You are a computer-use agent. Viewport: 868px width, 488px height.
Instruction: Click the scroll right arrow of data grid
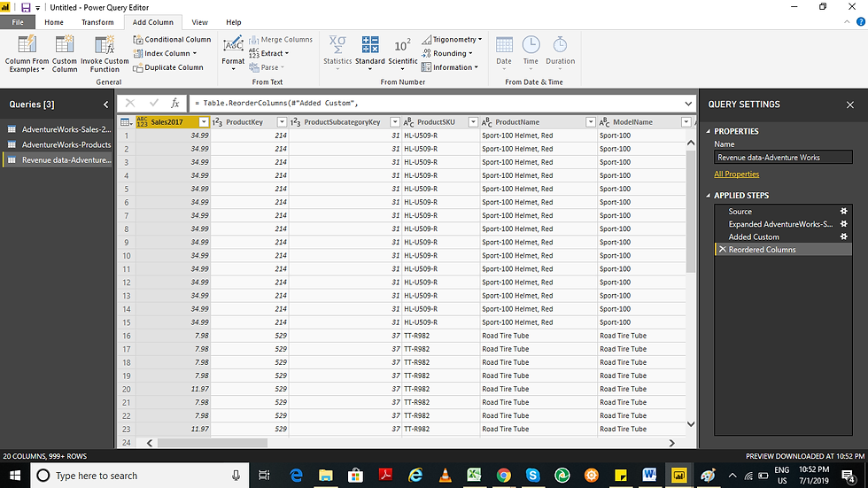point(671,443)
